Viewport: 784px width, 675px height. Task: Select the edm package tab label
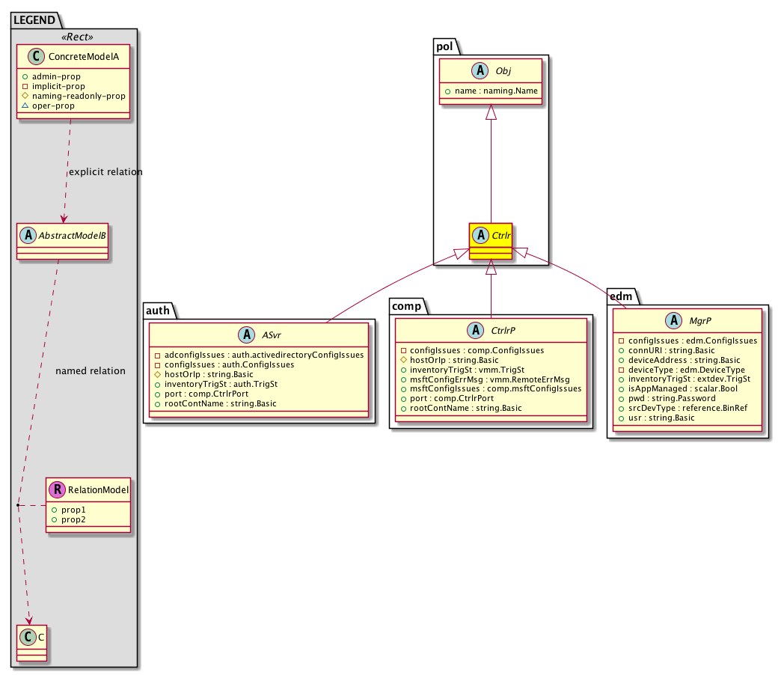[620, 296]
